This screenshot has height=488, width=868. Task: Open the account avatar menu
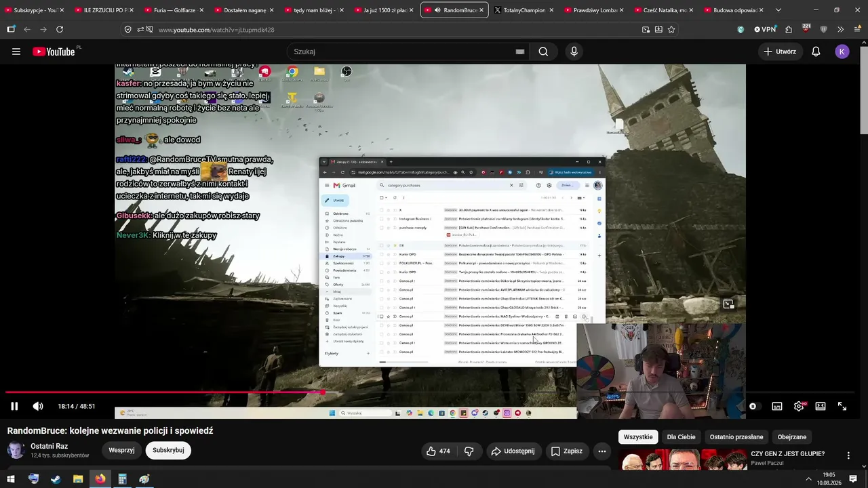(x=842, y=52)
